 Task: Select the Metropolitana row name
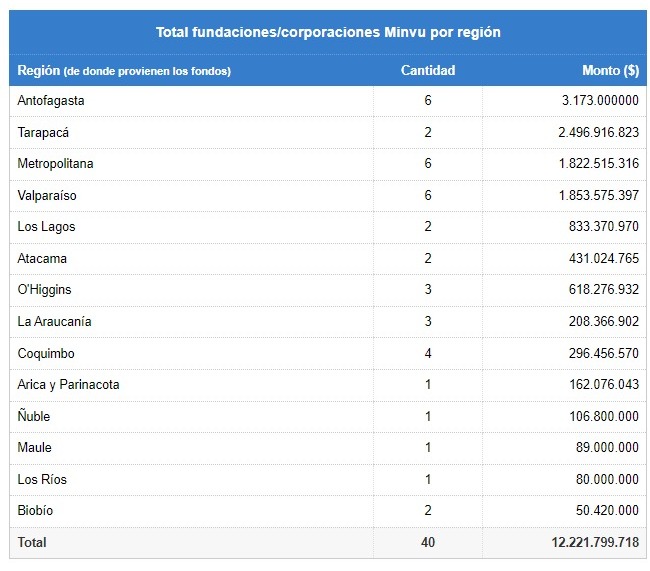pos(55,164)
